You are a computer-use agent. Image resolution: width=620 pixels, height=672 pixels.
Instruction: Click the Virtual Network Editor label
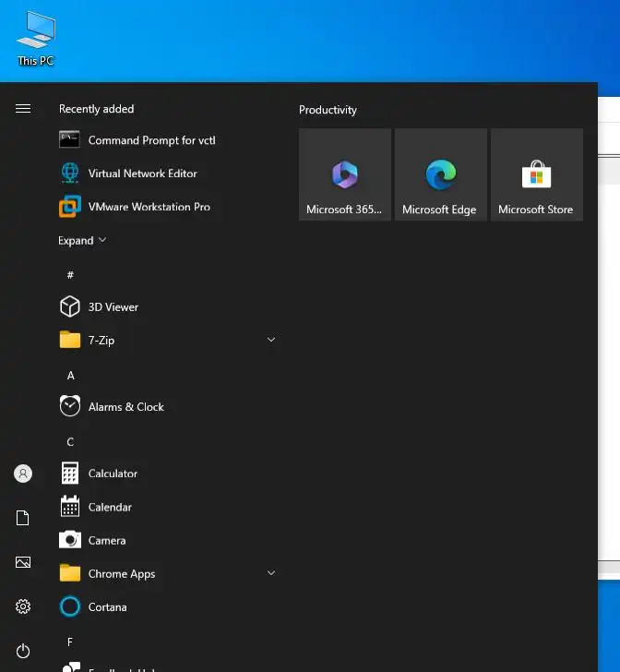tap(143, 174)
